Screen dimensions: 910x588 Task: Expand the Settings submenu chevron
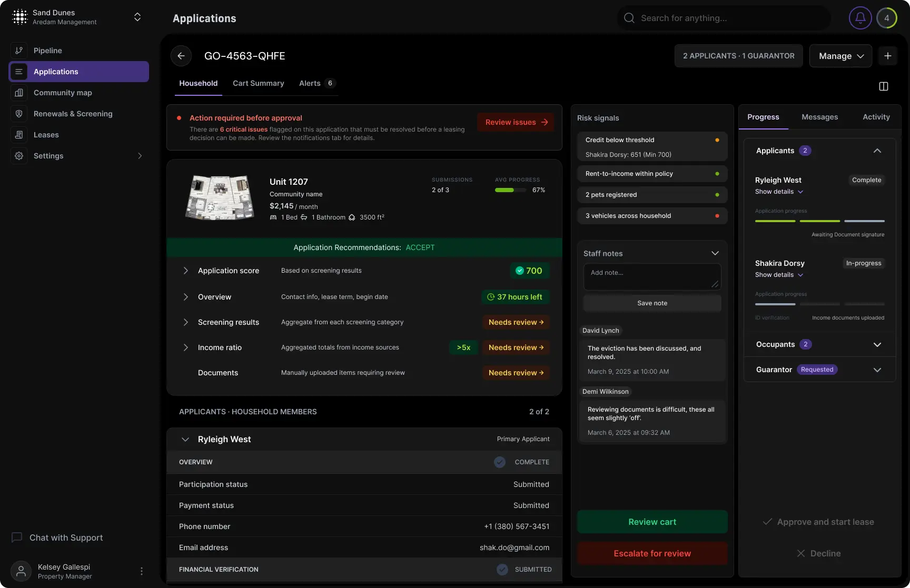140,156
